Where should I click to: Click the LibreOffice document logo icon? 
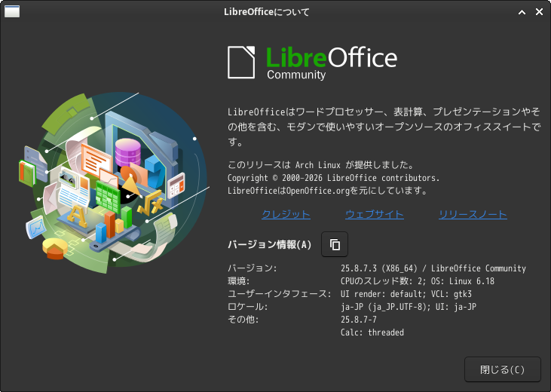tap(241, 63)
